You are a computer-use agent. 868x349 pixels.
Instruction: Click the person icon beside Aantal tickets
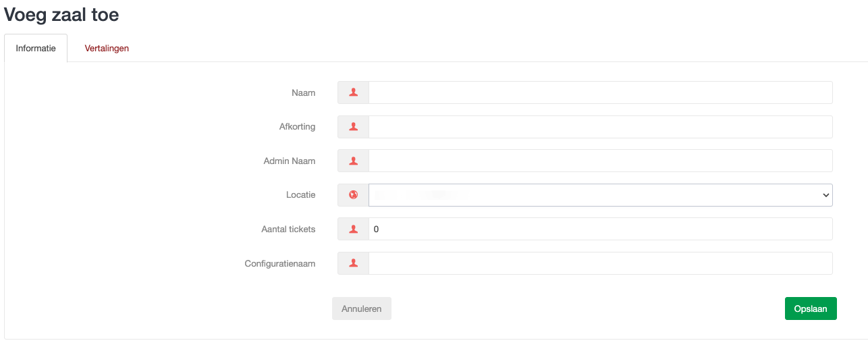point(353,229)
